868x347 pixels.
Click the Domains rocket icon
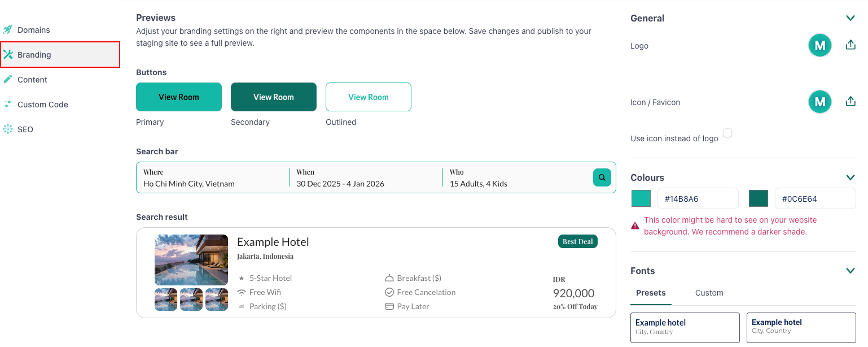click(x=8, y=29)
